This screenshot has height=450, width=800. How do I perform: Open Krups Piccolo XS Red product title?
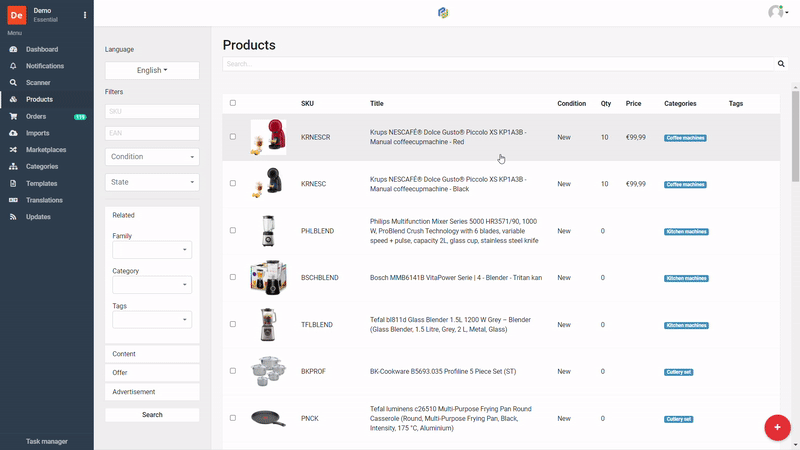(448, 137)
